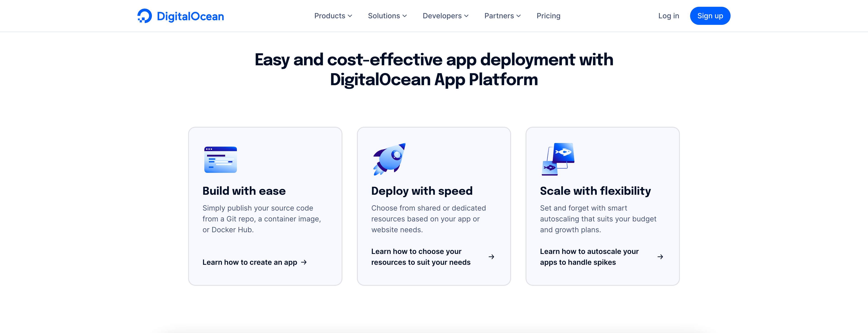Expand the Developers chevron arrow

click(x=466, y=16)
